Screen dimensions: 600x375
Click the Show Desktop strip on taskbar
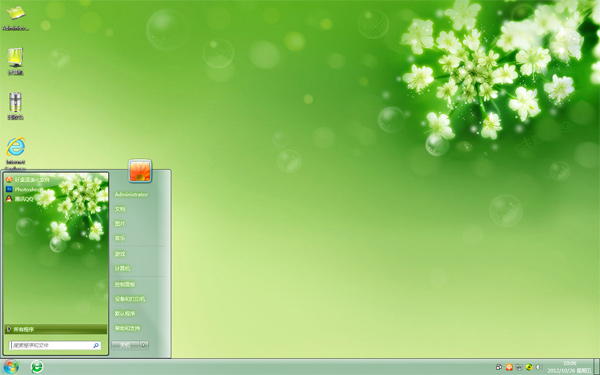click(x=596, y=367)
